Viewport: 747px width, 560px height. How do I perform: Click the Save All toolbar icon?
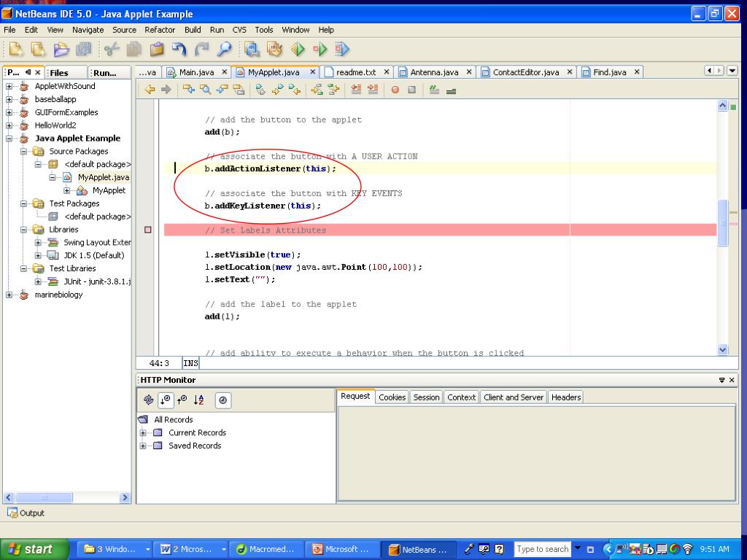(84, 49)
